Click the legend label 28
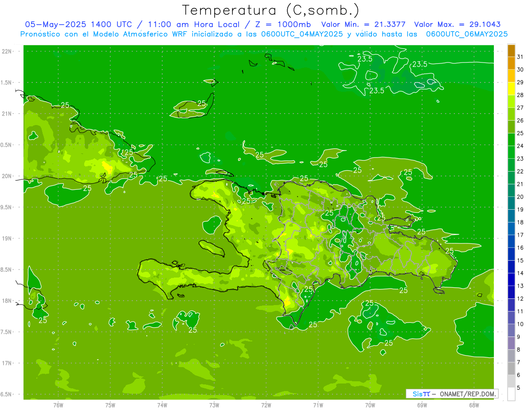532x411 pixels. pyautogui.click(x=520, y=95)
